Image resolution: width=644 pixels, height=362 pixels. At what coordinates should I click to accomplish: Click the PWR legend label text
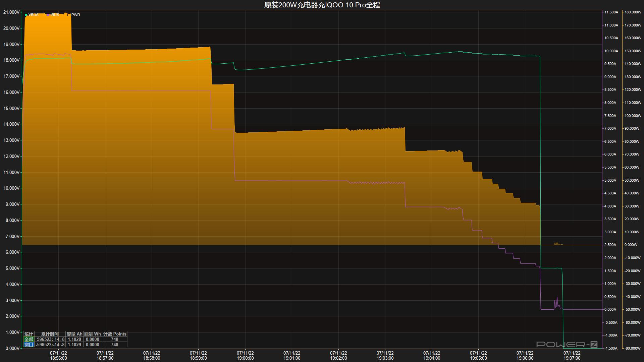(76, 15)
